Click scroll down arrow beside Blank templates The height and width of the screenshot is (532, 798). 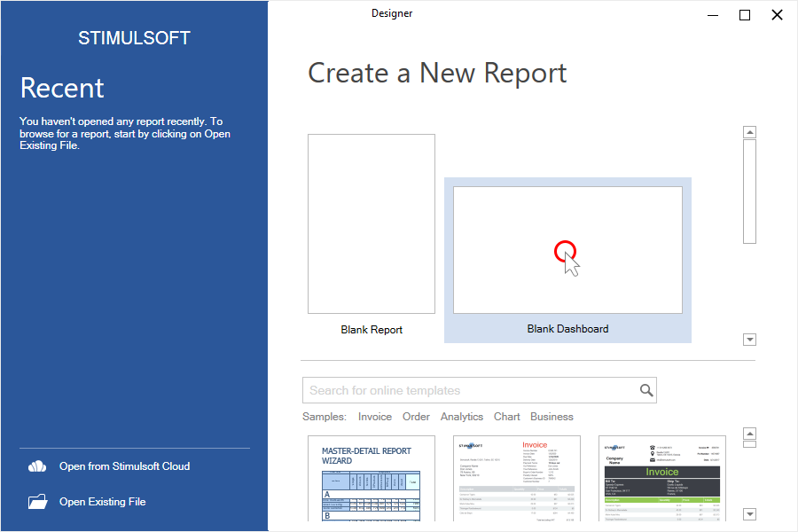750,340
